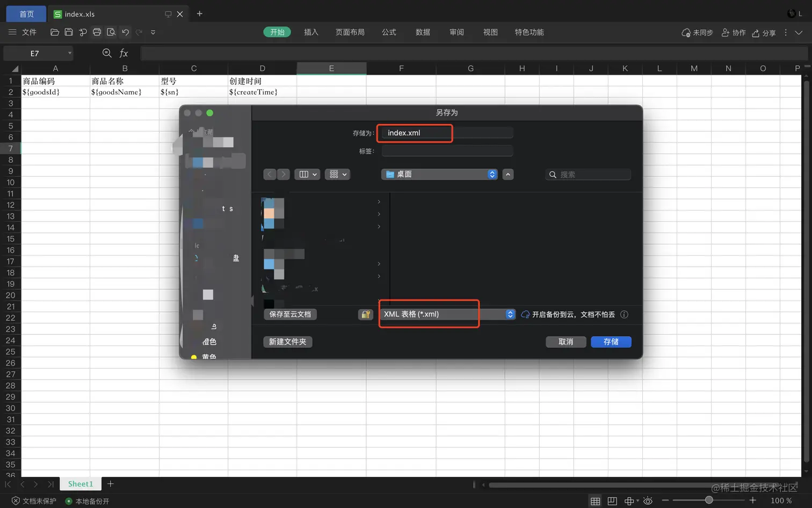Open the XML 表格 (*.xml) file type dropdown
Image resolution: width=812 pixels, height=508 pixels.
(x=448, y=314)
